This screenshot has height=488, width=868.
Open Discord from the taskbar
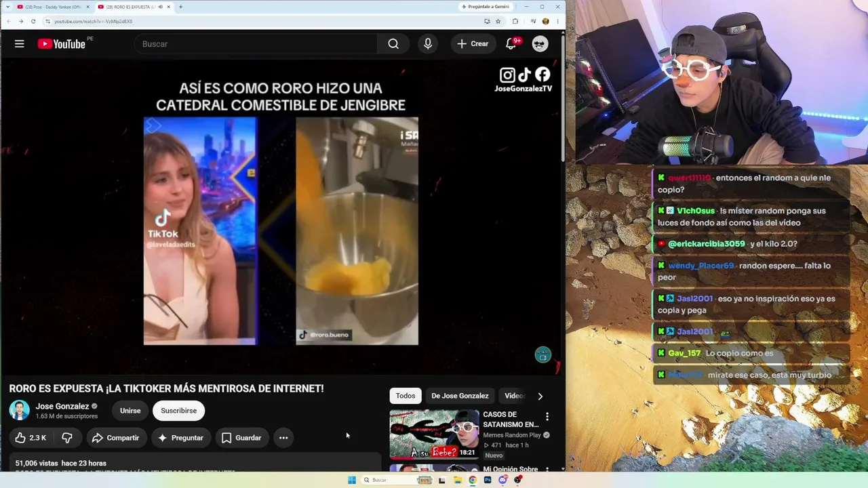(502, 480)
